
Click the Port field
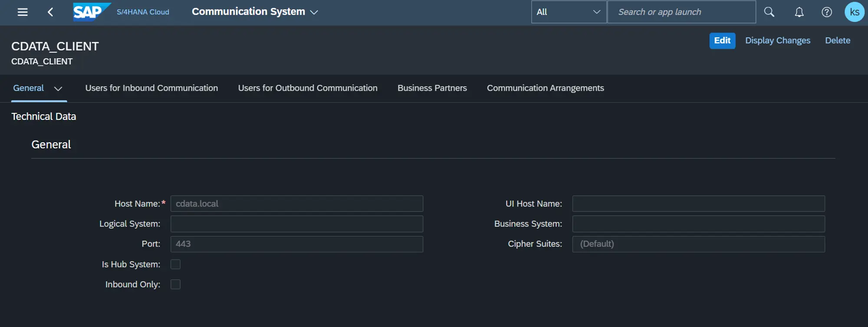297,244
